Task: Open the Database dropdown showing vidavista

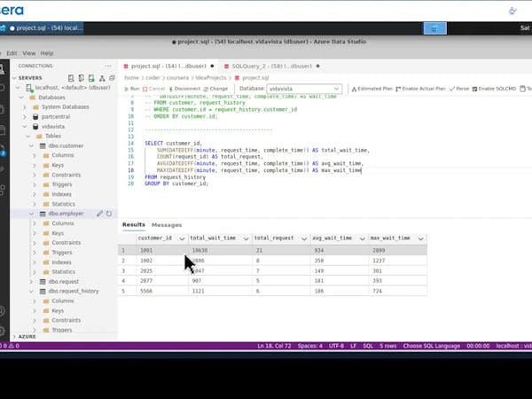Action: (x=304, y=89)
